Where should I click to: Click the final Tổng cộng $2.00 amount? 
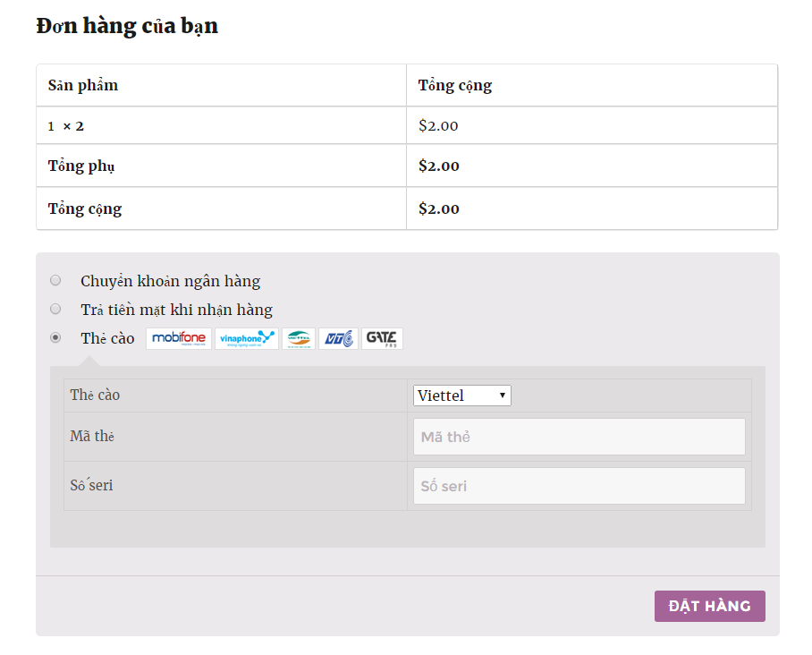pos(438,208)
